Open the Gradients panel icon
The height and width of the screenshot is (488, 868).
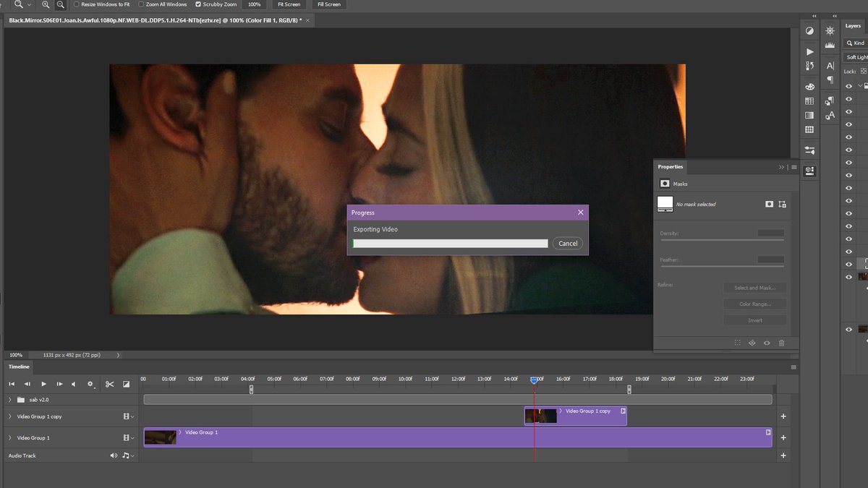click(x=809, y=115)
